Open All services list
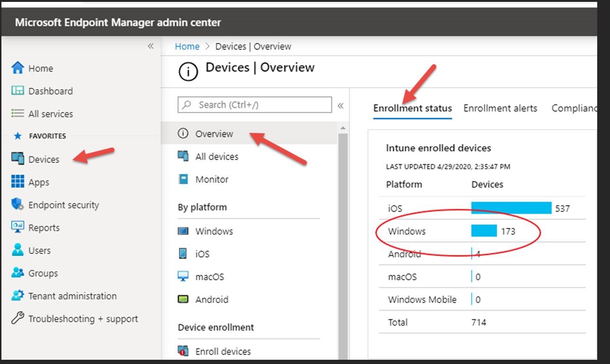Viewport: 610px width, 364px height. (x=50, y=114)
